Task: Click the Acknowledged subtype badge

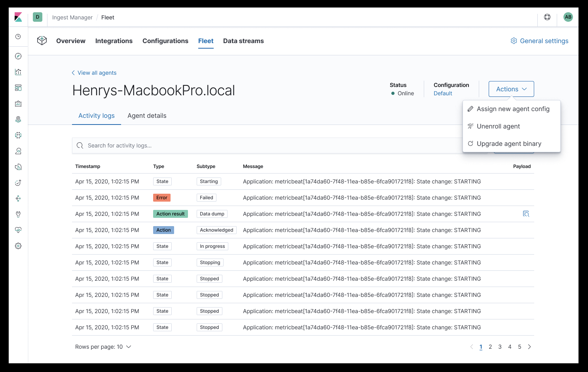Action: 216,230
